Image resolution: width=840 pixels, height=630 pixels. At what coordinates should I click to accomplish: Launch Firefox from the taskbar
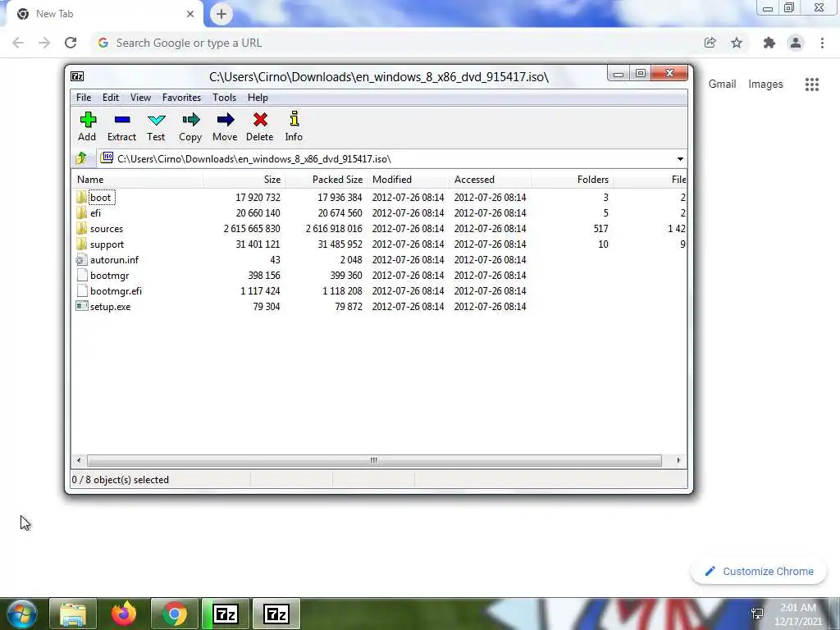pyautogui.click(x=124, y=614)
